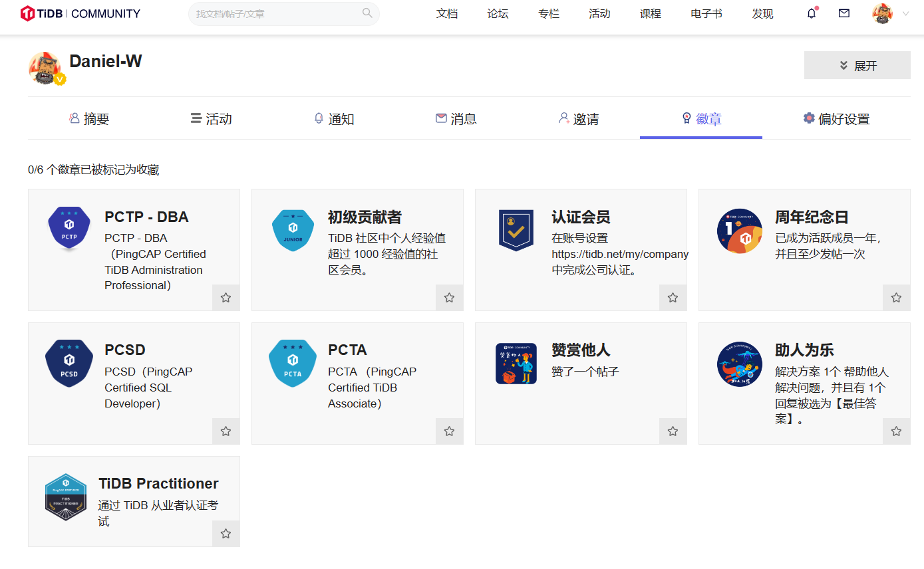The height and width of the screenshot is (569, 924).
Task: Mark the 认证会员 badge as favorite
Action: click(673, 298)
